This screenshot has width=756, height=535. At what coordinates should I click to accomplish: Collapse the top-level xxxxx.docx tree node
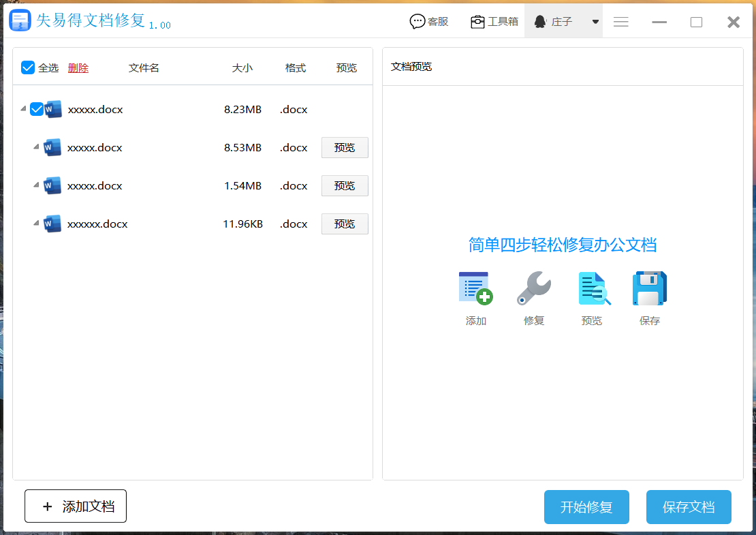point(24,109)
